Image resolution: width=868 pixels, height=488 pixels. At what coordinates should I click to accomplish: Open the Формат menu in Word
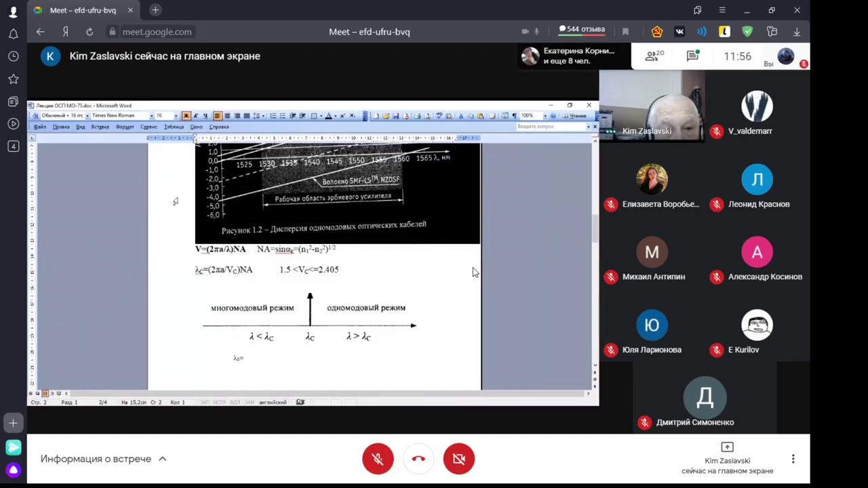125,127
